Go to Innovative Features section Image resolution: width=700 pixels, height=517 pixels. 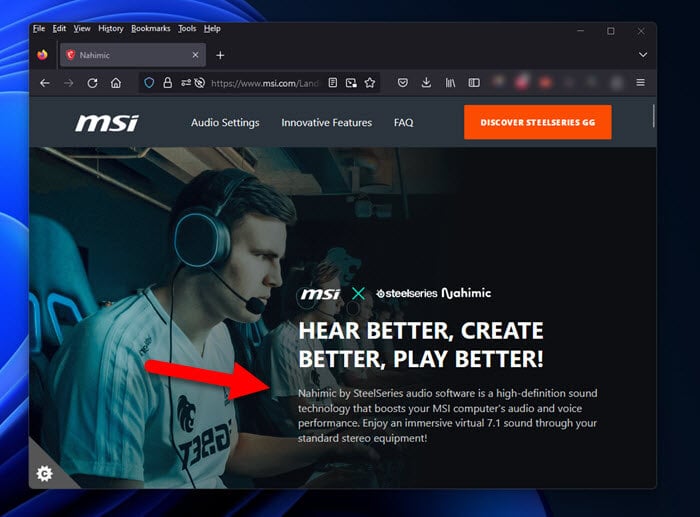tap(326, 123)
